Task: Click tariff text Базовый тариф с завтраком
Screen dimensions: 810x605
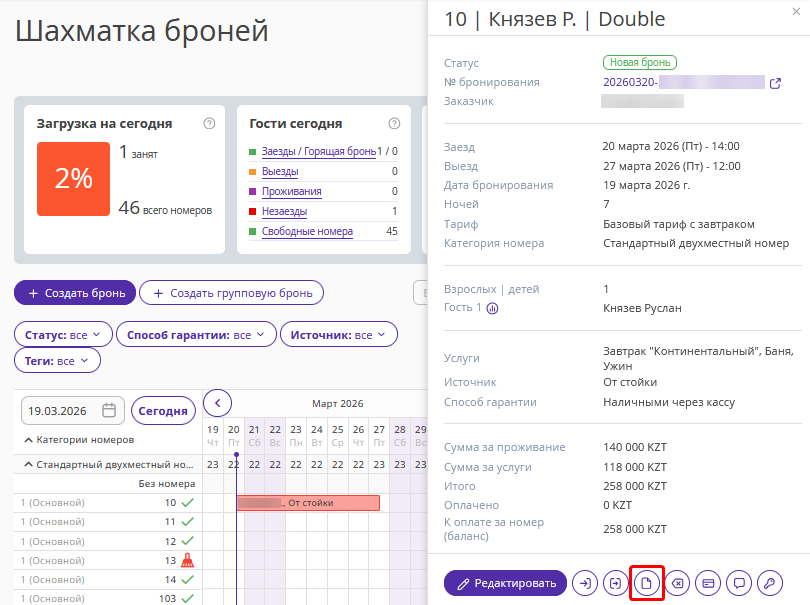Action: pyautogui.click(x=679, y=224)
